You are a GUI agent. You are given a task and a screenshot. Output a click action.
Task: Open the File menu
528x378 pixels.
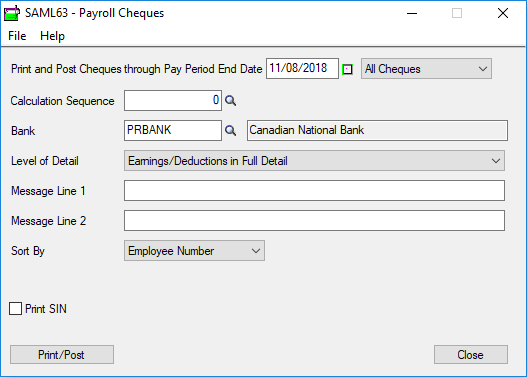[x=17, y=36]
